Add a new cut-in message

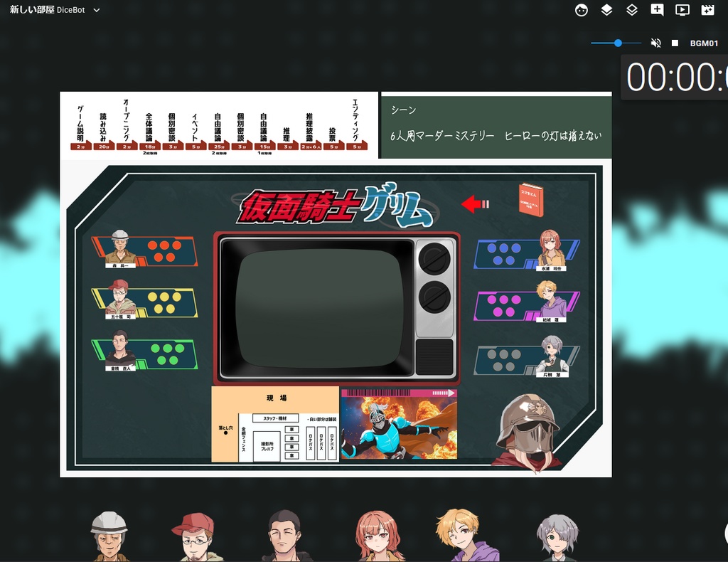(x=658, y=10)
